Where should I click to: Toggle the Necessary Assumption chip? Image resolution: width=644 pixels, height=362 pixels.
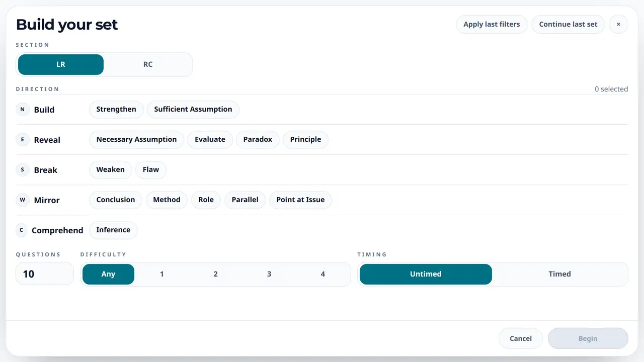coord(136,139)
